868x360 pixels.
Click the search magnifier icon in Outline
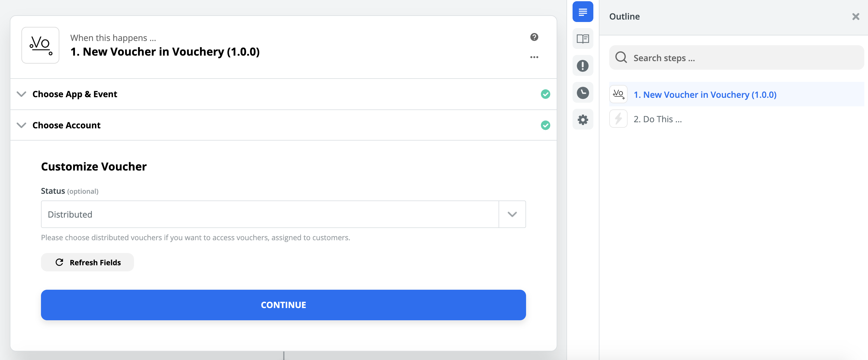click(x=621, y=57)
